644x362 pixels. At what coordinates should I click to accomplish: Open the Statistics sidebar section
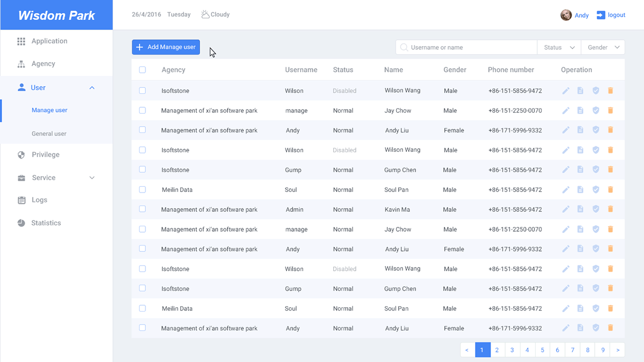point(46,223)
